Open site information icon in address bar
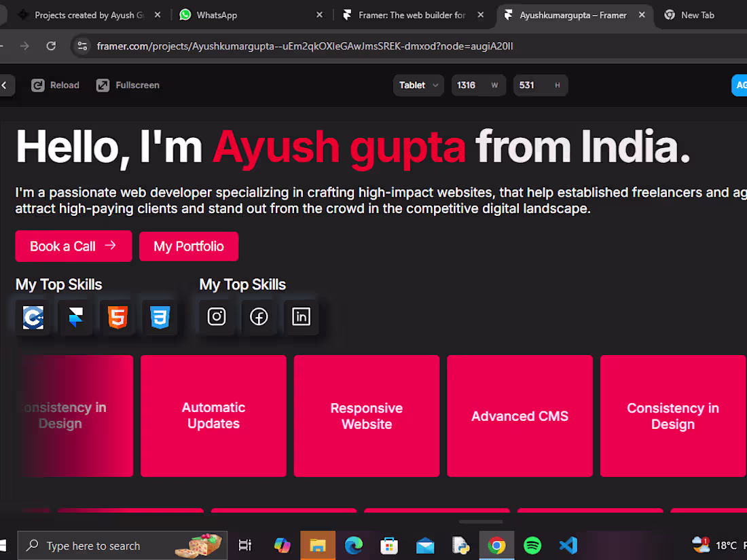747x560 pixels. pos(82,45)
